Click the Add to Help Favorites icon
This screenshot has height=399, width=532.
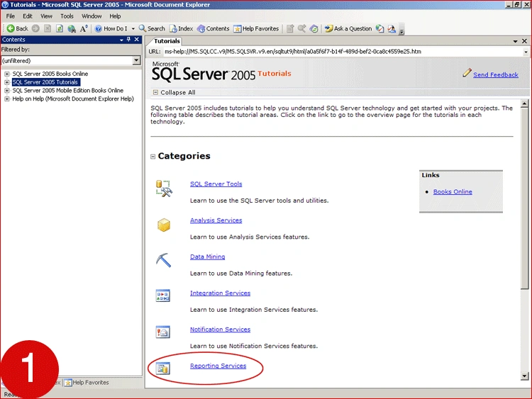pos(290,29)
